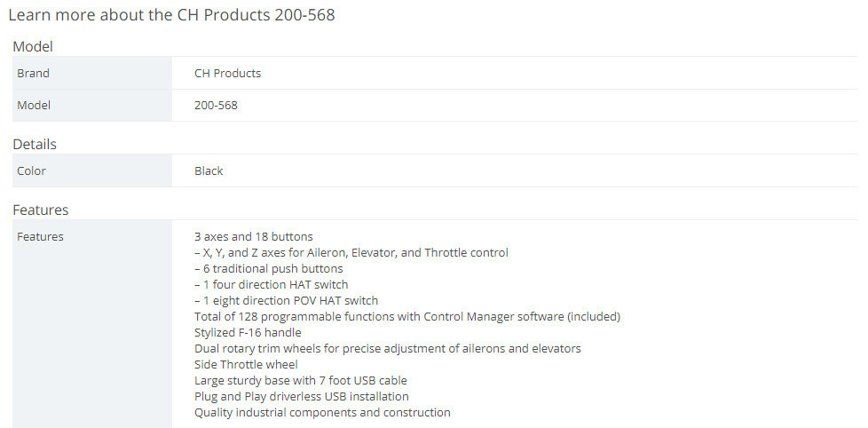Viewport: 868px width, 428px height.
Task: Select the 'Black' color value
Action: [209, 171]
